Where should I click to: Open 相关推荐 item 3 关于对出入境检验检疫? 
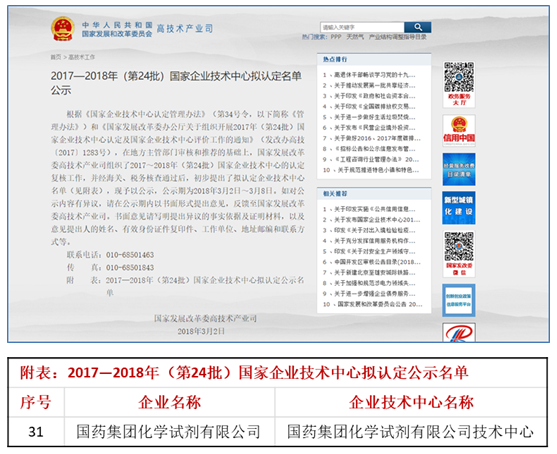coord(369,231)
